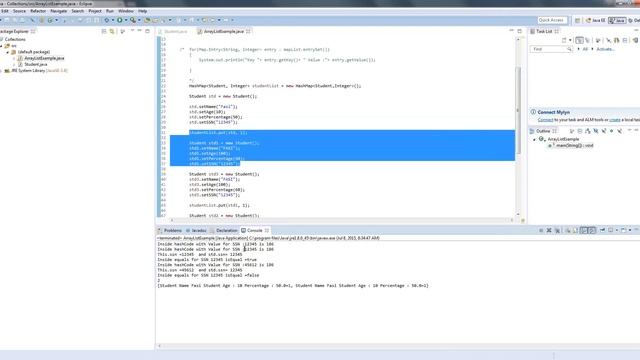Open the Help menu

142,11
